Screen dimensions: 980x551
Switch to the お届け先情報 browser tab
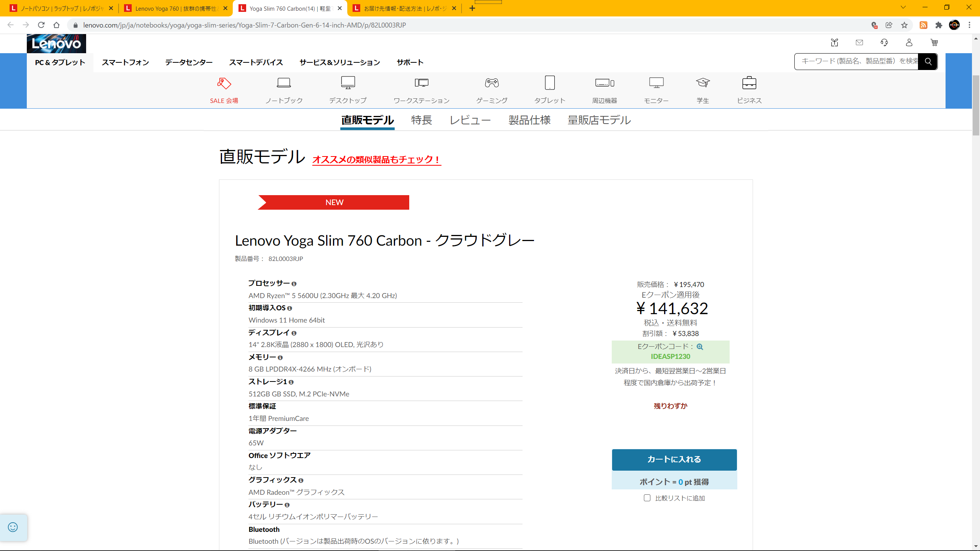pos(404,8)
